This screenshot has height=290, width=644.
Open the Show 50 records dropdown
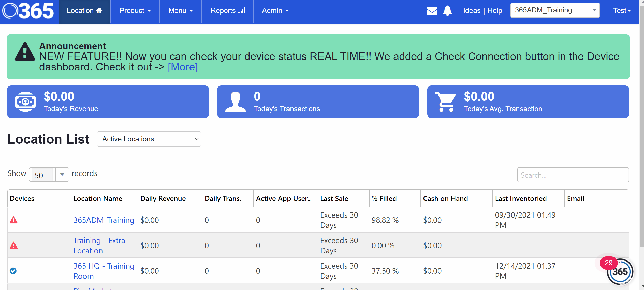click(49, 175)
